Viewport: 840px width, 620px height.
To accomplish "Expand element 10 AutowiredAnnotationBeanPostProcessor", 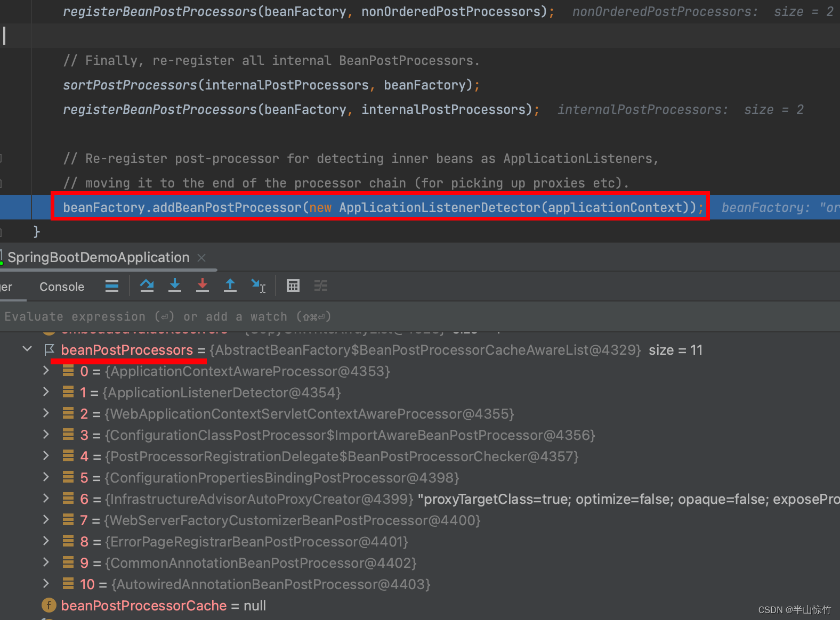I will coord(46,584).
